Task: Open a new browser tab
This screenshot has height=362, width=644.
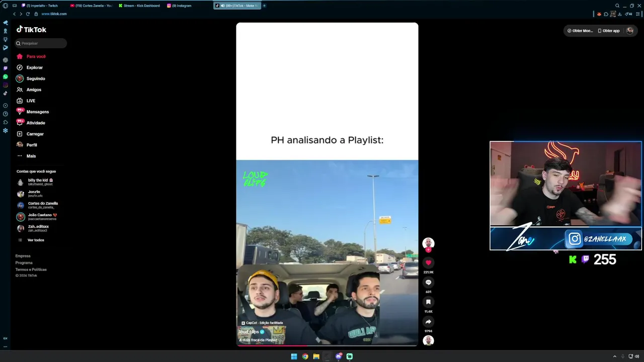Action: (264, 6)
